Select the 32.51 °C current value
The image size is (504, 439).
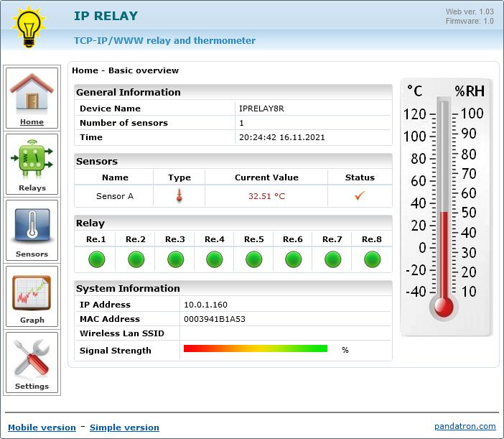(266, 196)
